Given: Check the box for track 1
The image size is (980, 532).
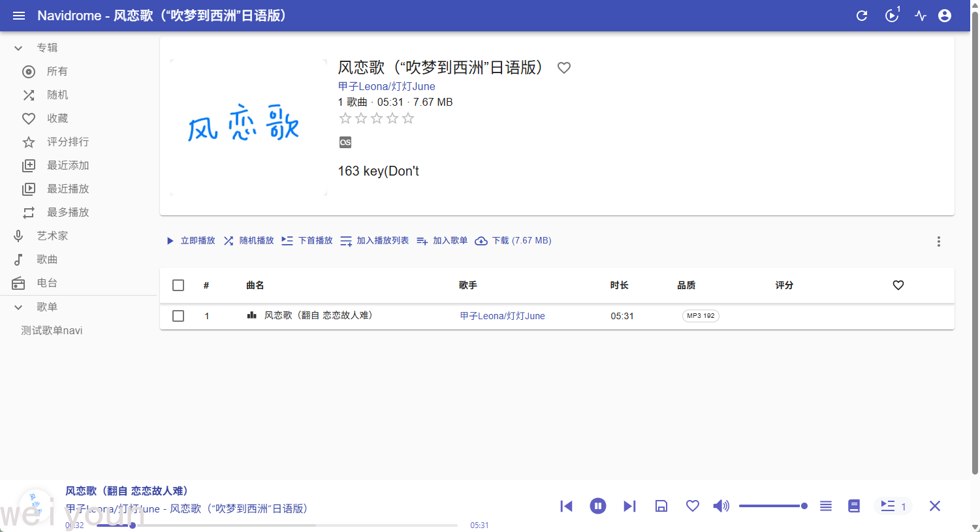Looking at the screenshot, I should [x=178, y=316].
